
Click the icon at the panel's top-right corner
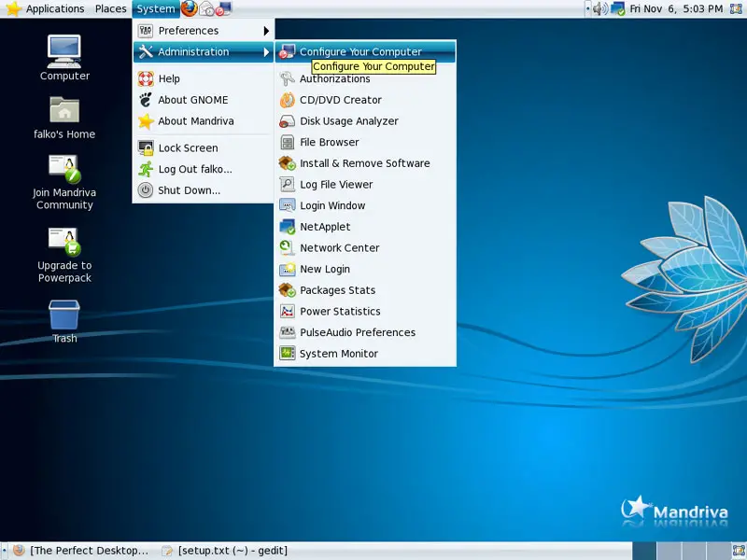point(737,8)
